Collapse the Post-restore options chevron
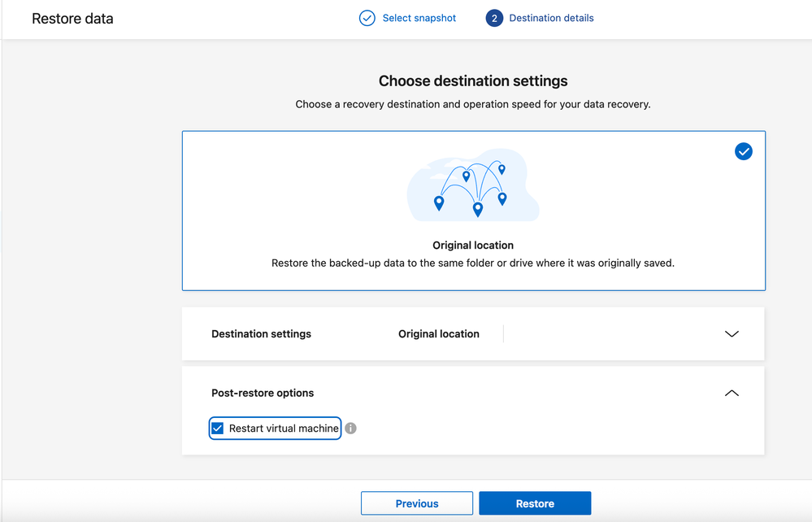Image resolution: width=812 pixels, height=522 pixels. 732,393
